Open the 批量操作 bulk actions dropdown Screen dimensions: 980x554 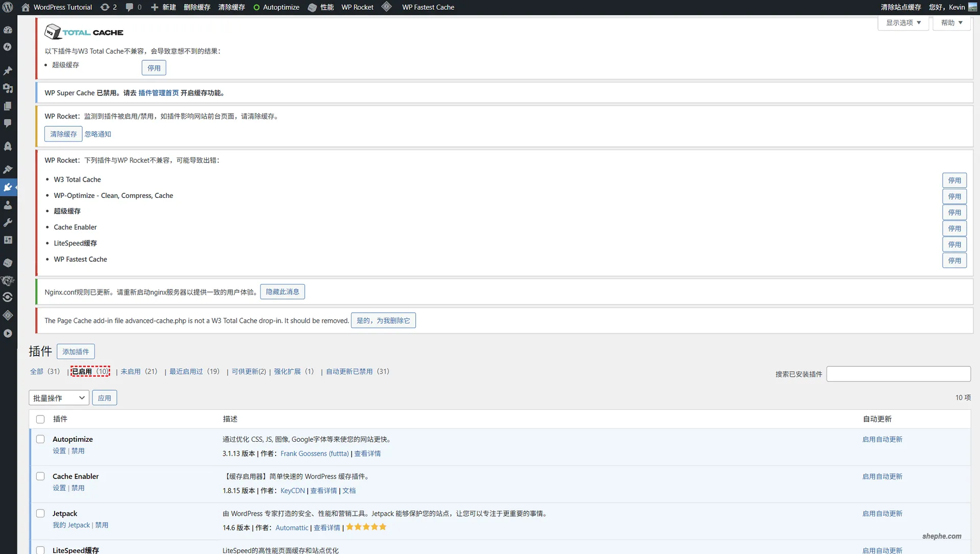tap(58, 397)
